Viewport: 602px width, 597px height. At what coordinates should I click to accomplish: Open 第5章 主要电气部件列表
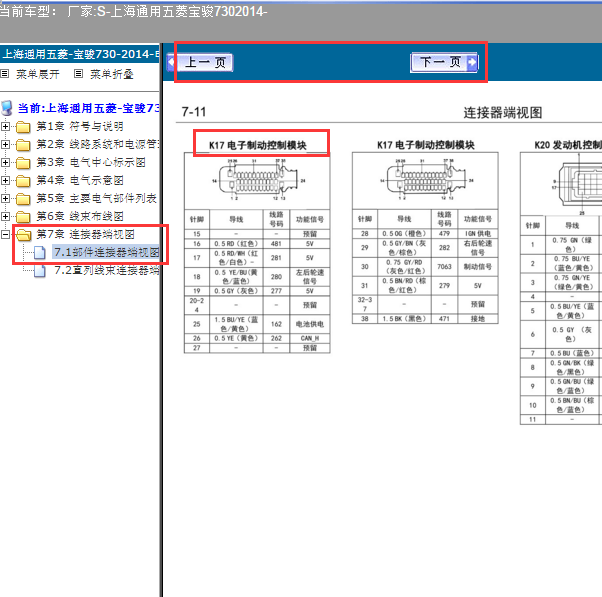[96, 198]
